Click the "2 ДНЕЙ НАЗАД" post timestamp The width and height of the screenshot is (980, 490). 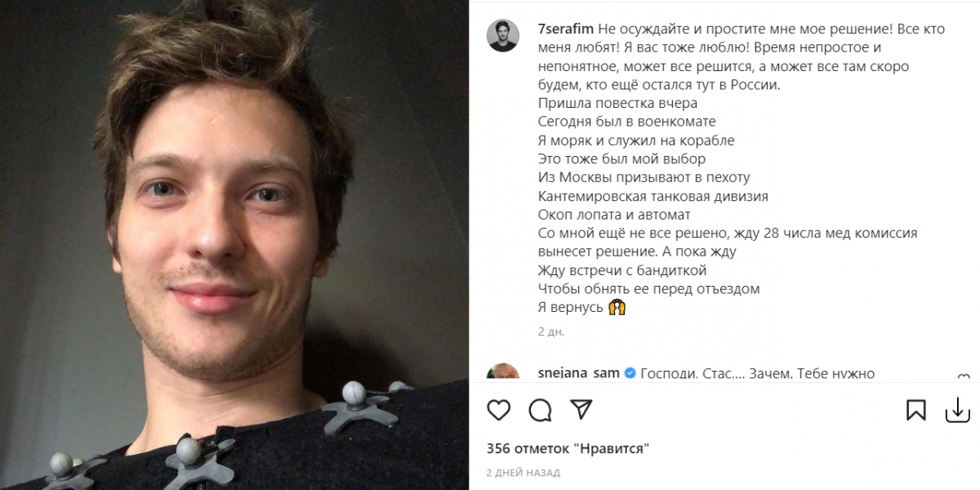[523, 473]
